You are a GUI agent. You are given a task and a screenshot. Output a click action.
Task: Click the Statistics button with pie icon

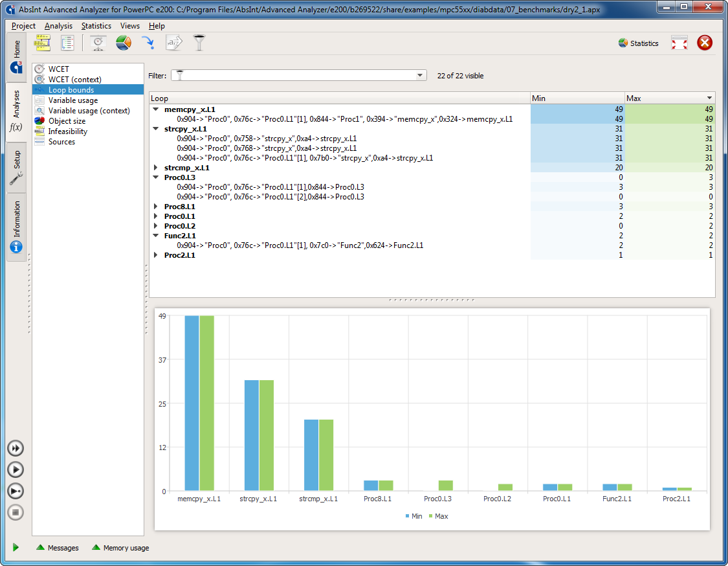click(639, 43)
